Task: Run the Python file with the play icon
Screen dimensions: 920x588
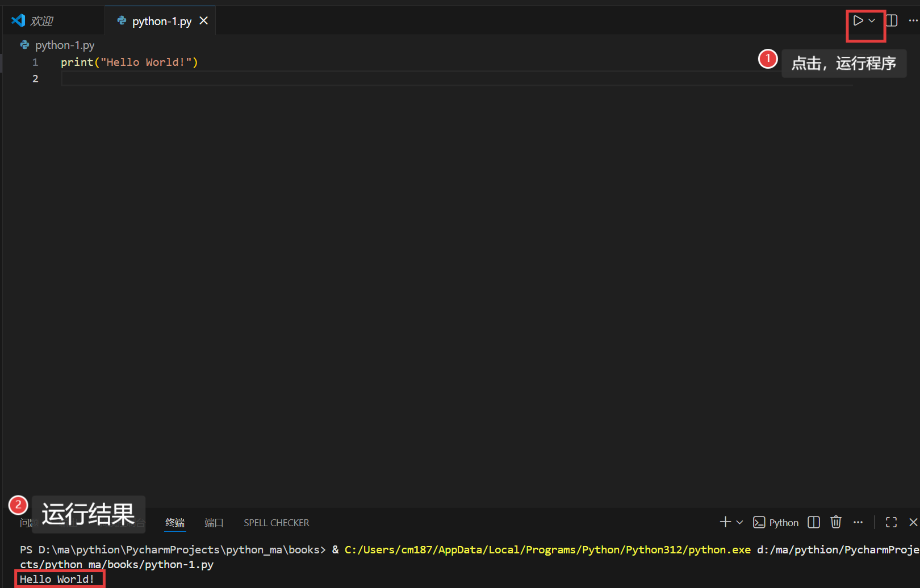Action: (x=858, y=21)
